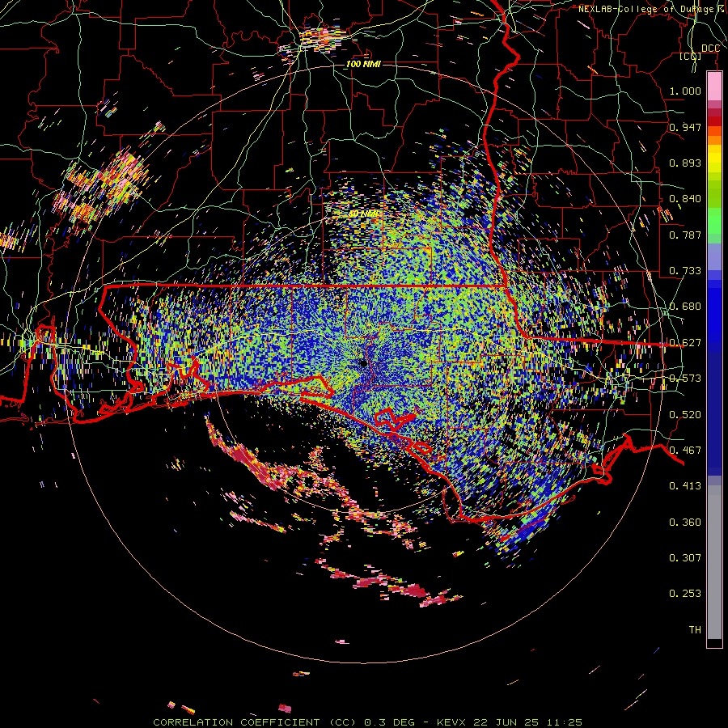728x728 pixels.
Task: Select the 0.787 scale value
Action: pyautogui.click(x=685, y=235)
